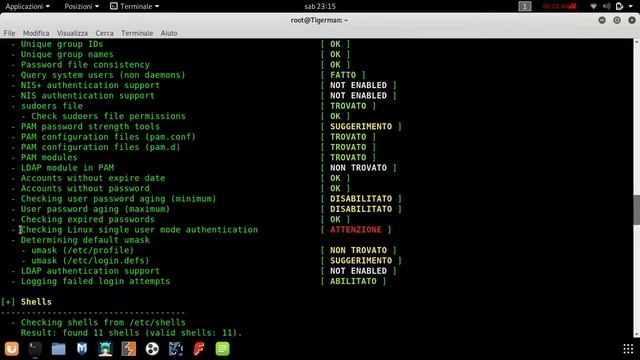Image resolution: width=640 pixels, height=360 pixels.
Task: Open the Cerca menu
Action: coord(104,33)
